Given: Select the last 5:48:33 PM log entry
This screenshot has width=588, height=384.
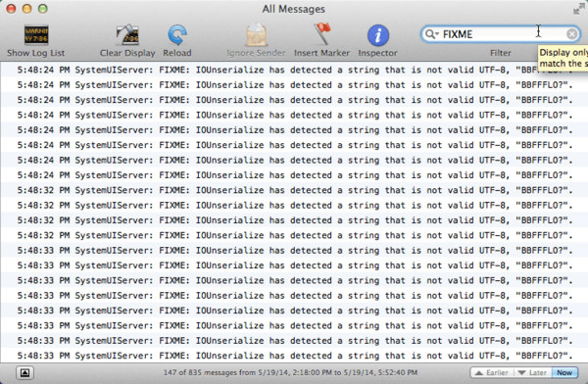Looking at the screenshot, I should pos(294,356).
